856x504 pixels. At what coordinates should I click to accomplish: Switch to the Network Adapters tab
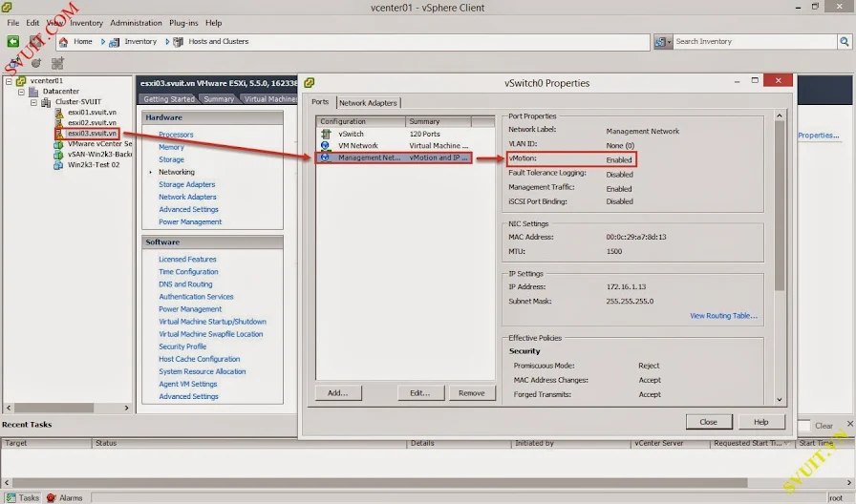tap(368, 102)
